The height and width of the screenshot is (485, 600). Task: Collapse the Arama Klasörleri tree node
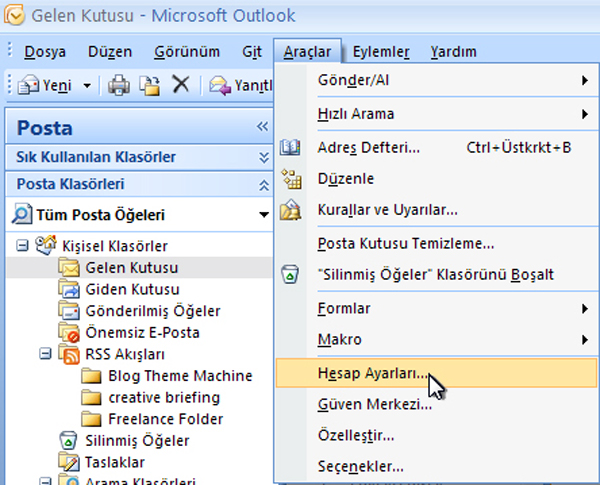tap(45, 481)
